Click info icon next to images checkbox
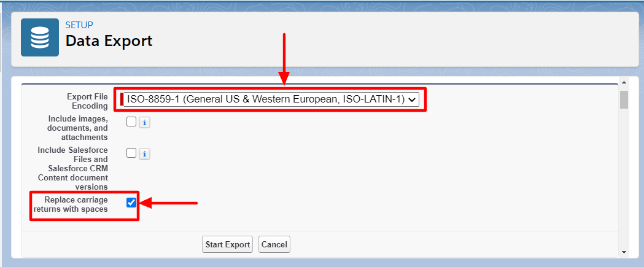The width and height of the screenshot is (644, 267). 144,122
